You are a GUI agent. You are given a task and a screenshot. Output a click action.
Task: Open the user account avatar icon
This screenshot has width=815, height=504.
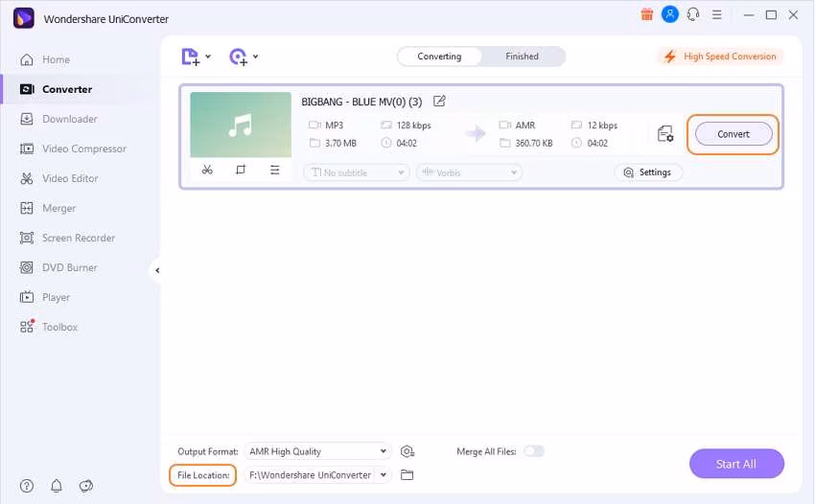[669, 14]
